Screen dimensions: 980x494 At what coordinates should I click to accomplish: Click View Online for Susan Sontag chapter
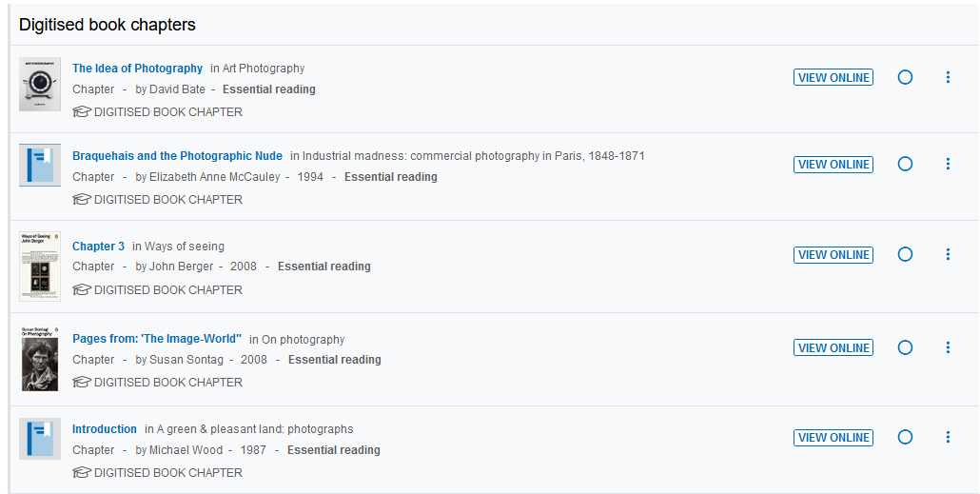pyautogui.click(x=833, y=347)
